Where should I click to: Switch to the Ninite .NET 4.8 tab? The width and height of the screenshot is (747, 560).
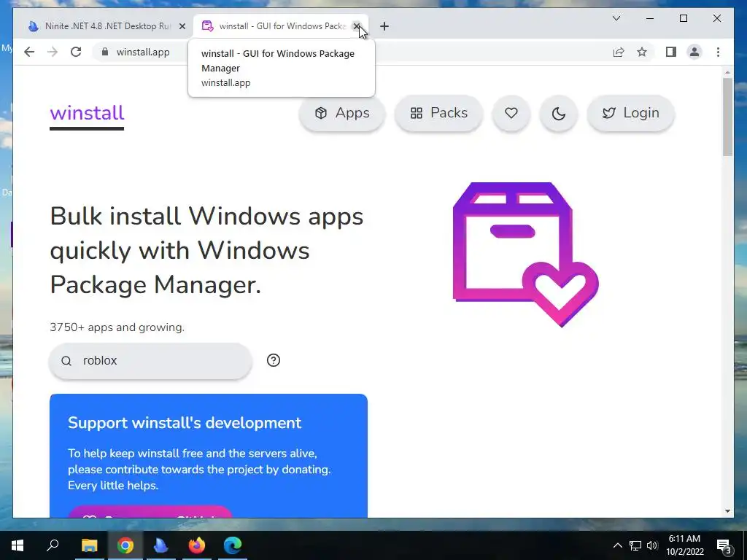click(107, 26)
